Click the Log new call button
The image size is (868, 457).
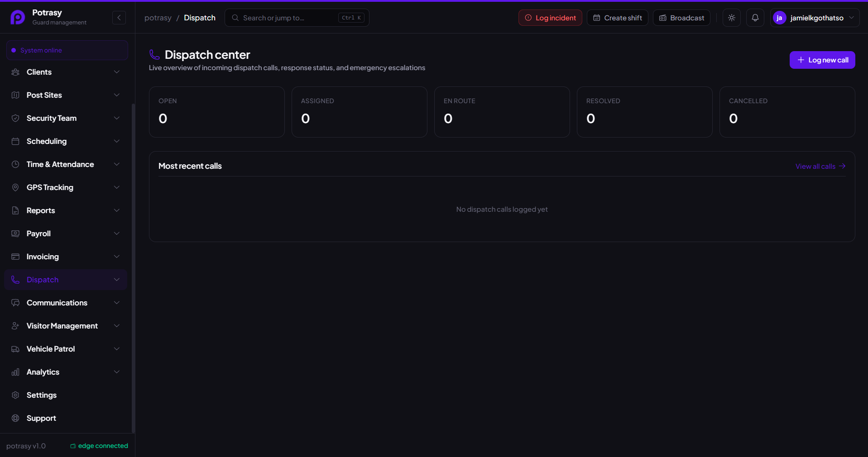click(x=822, y=60)
